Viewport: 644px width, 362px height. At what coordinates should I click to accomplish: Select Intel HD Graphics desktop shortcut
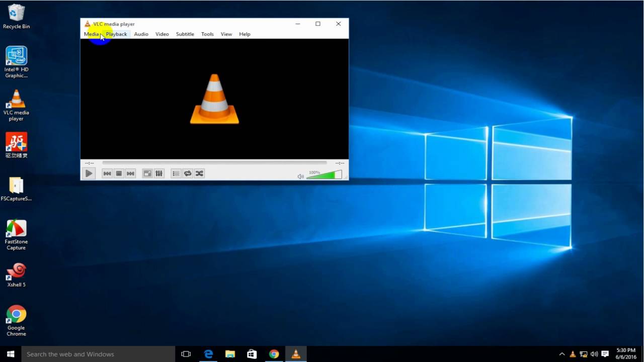pyautogui.click(x=16, y=62)
